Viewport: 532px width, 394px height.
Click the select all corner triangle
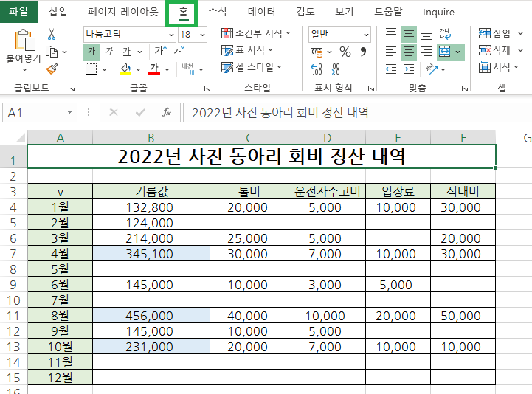point(20,137)
